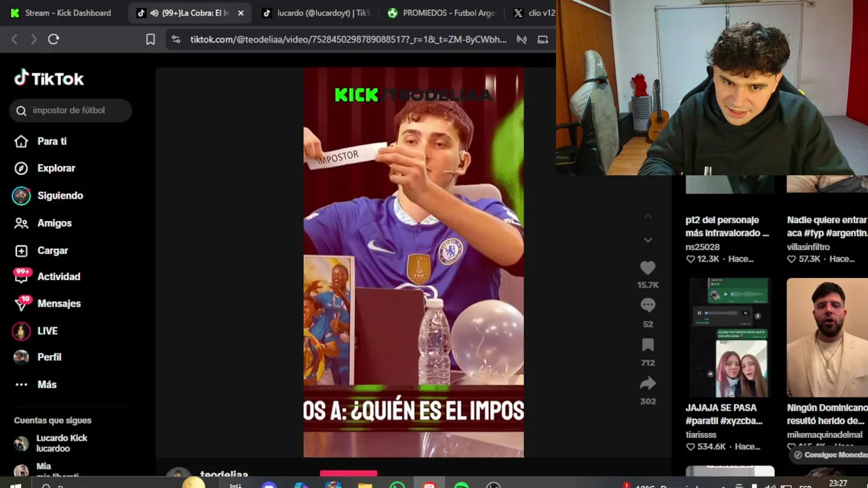Click the 15.7K likes count
Viewport: 868px width, 488px height.
coord(648,285)
